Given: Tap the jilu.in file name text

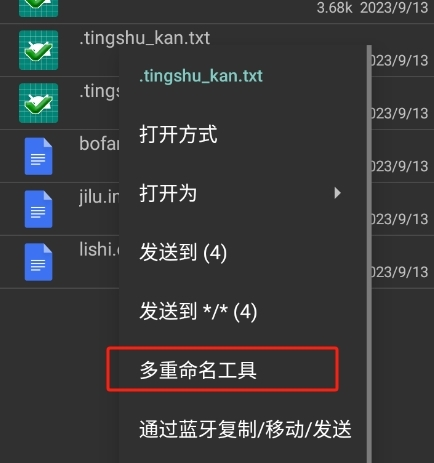Looking at the screenshot, I should 99,197.
